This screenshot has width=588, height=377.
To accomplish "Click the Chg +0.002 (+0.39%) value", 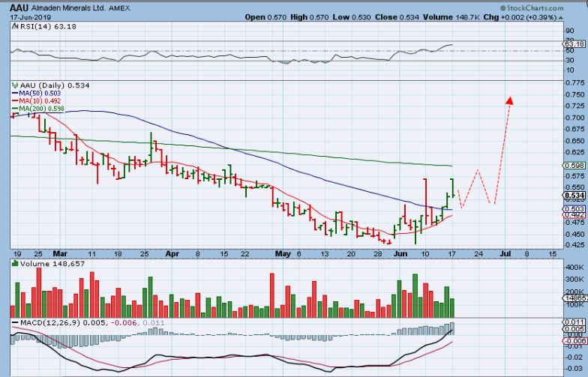I will tap(520, 17).
